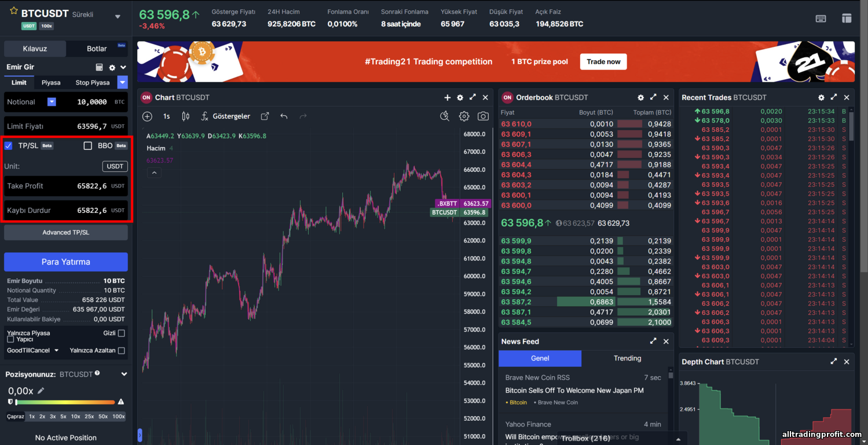Add symbol to compare on chart

pos(148,116)
